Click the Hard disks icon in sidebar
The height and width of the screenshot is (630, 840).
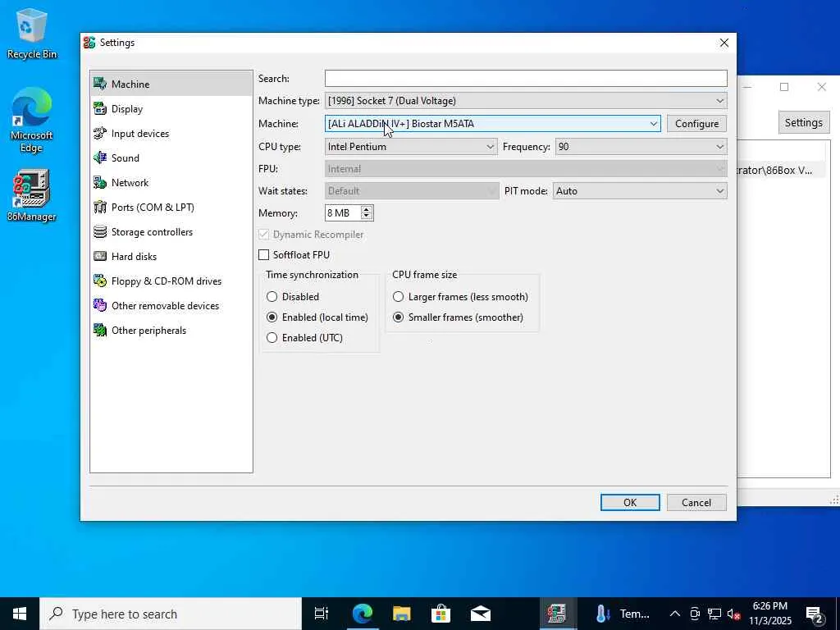pos(99,256)
